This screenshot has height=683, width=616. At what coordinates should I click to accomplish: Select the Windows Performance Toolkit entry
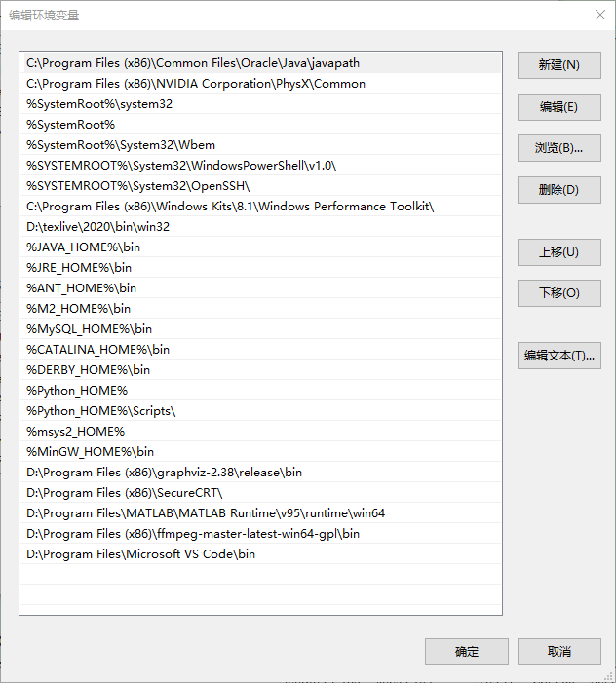click(x=260, y=207)
